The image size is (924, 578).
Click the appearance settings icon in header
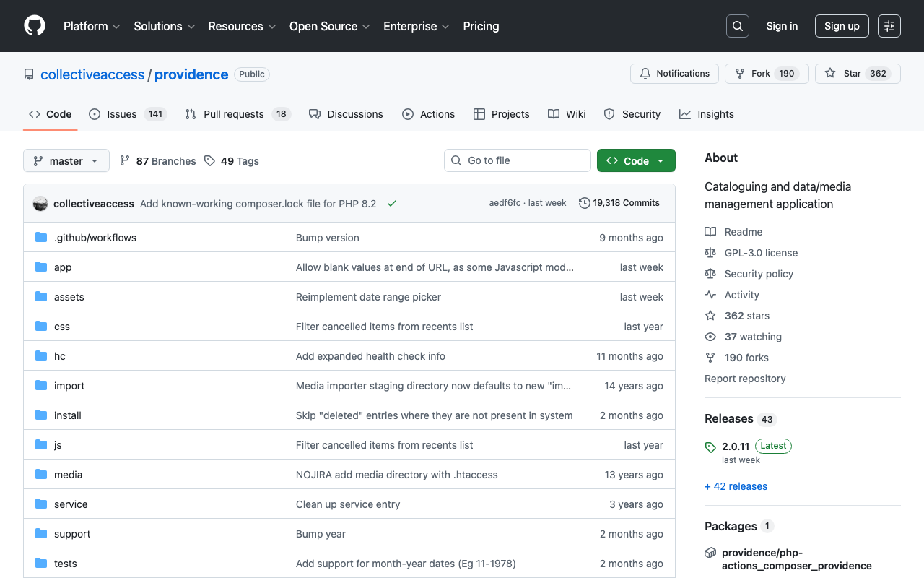tap(889, 26)
